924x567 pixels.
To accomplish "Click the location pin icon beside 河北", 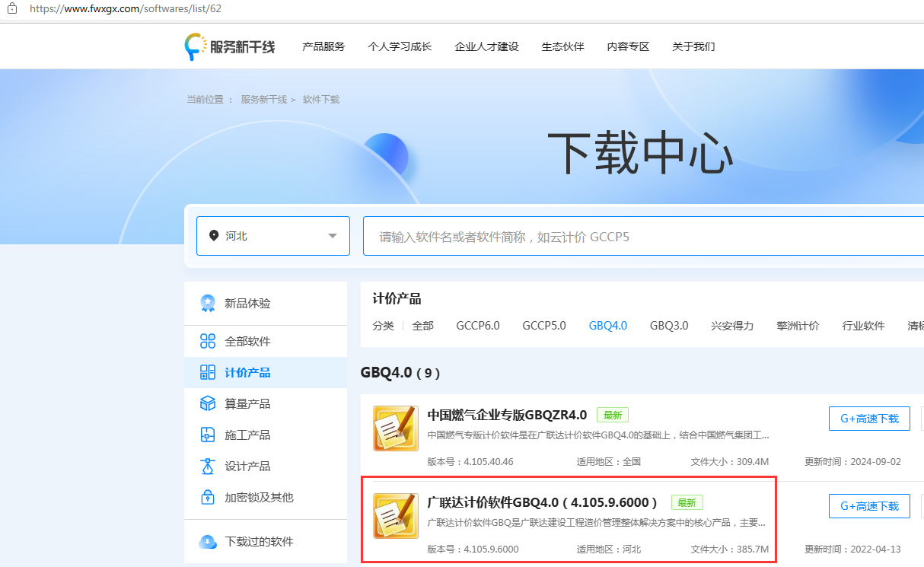I will (x=214, y=236).
